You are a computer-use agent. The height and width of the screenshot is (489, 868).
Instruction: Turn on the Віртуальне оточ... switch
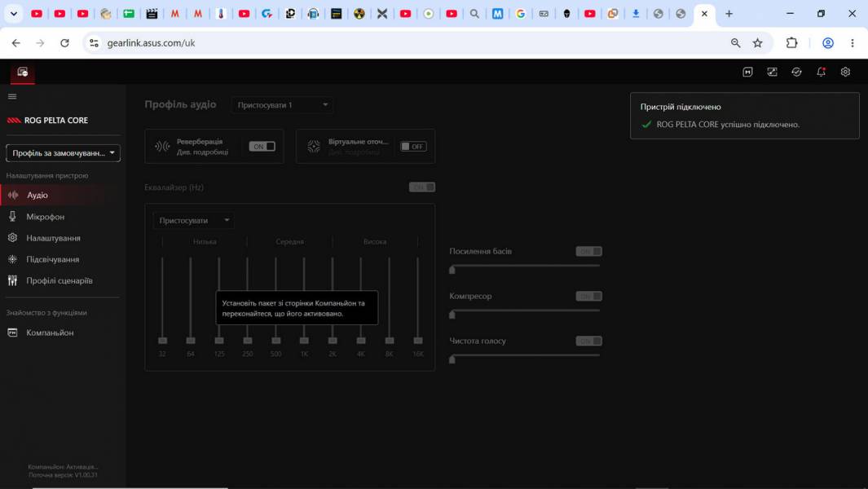coord(413,146)
